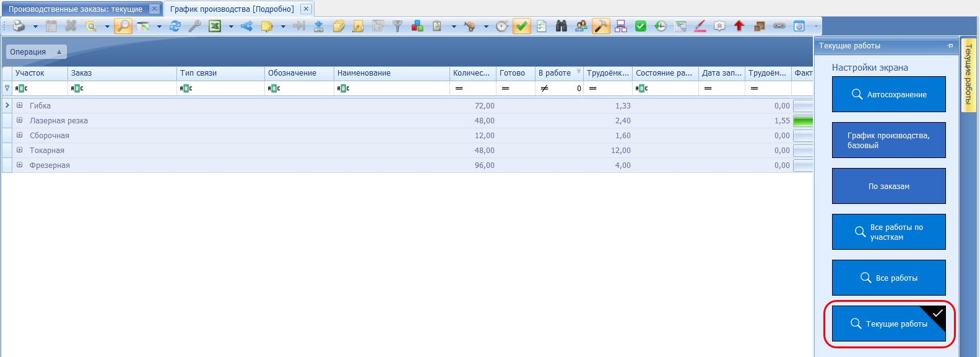
Task: Click the two-people users icon
Action: click(581, 26)
